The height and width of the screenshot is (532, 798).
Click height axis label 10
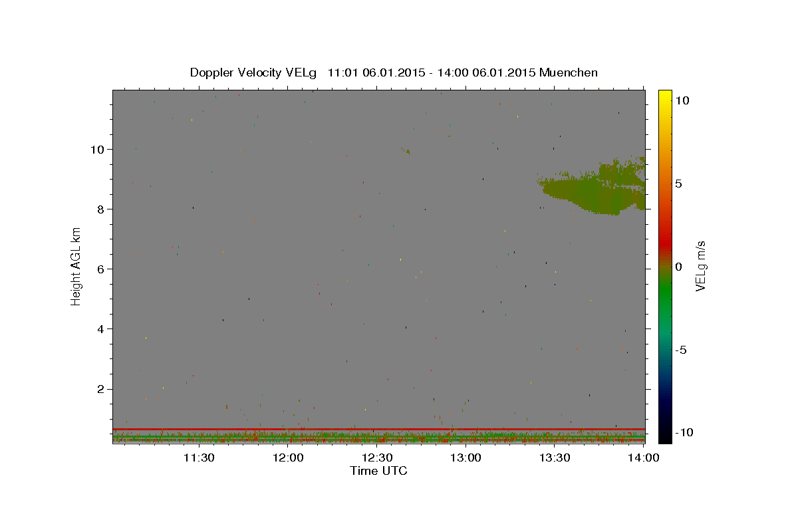tap(98, 149)
